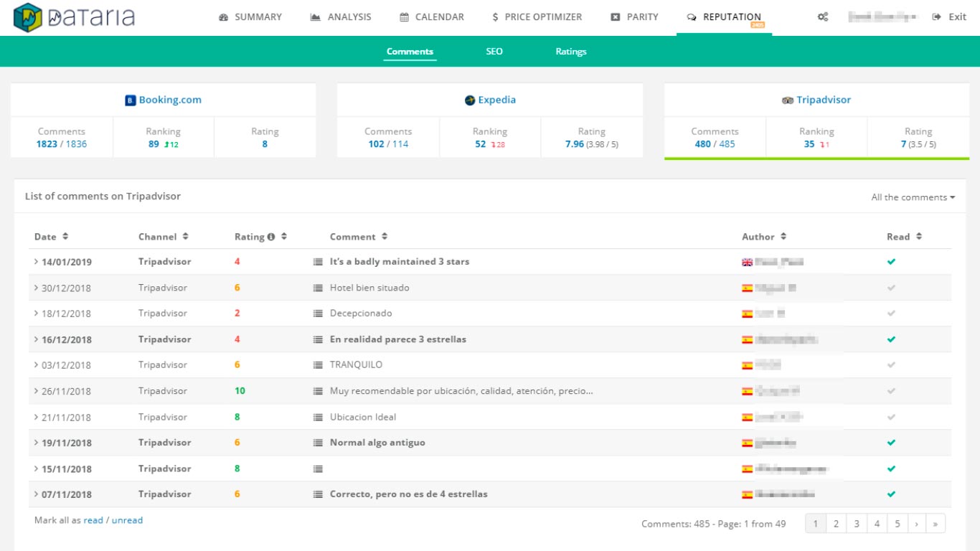Sort table by Author column arrows
Viewport: 980px width, 551px height.
pos(783,237)
